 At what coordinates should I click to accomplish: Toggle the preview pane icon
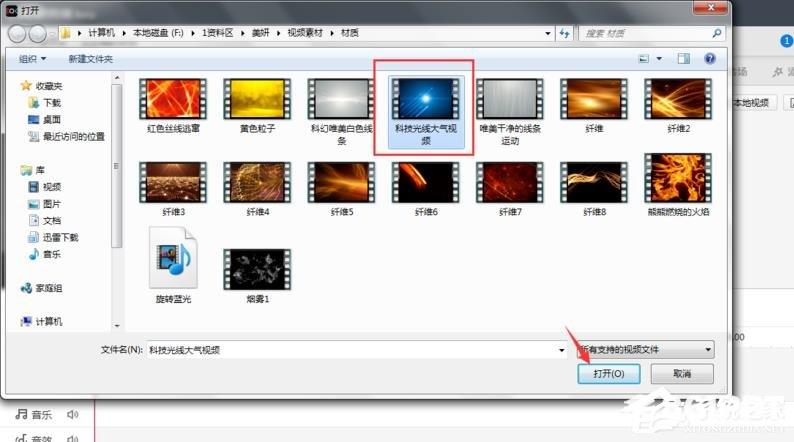684,59
